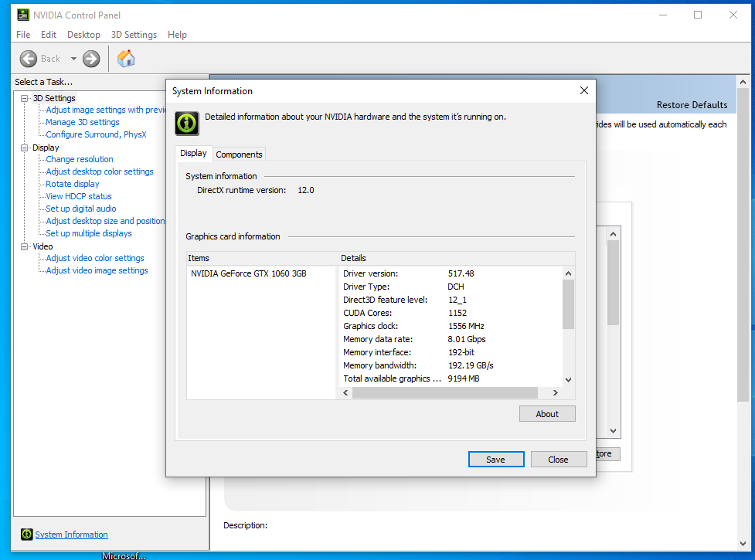755x560 pixels.
Task: Click the Details list scroll down arrow
Action: (568, 380)
